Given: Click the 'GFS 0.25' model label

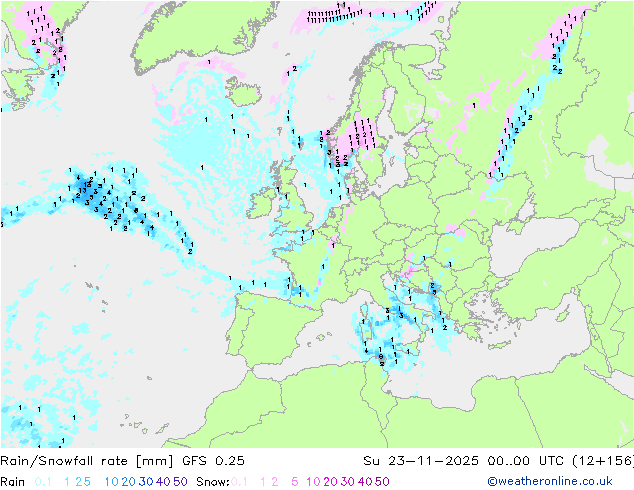Looking at the screenshot, I should pyautogui.click(x=213, y=461).
